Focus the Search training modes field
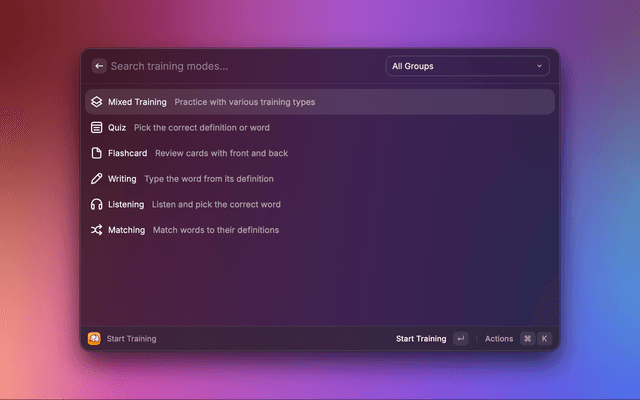Image resolution: width=640 pixels, height=400 pixels. (x=240, y=66)
